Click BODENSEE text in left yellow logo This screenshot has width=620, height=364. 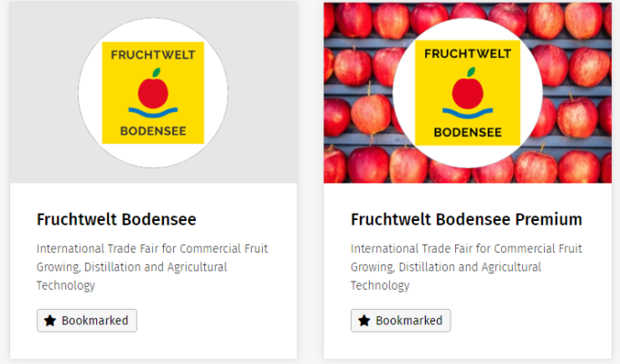153,131
